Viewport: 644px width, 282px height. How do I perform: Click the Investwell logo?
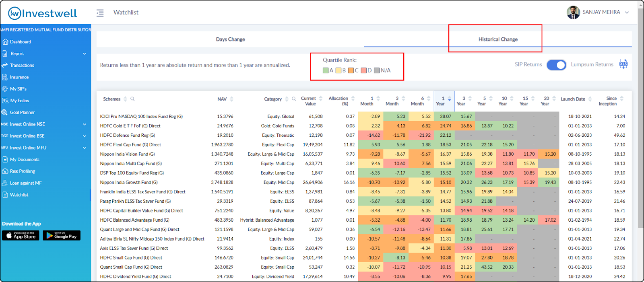pyautogui.click(x=42, y=13)
